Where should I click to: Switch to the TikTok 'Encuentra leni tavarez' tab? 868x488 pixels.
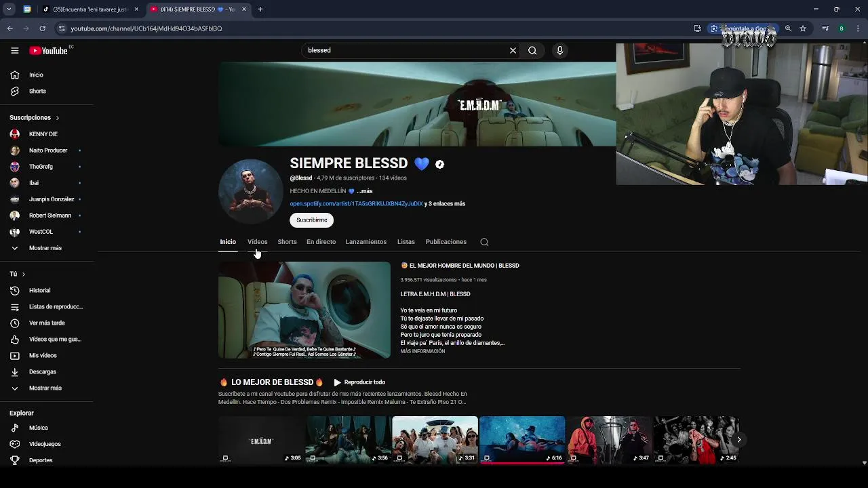pos(89,9)
